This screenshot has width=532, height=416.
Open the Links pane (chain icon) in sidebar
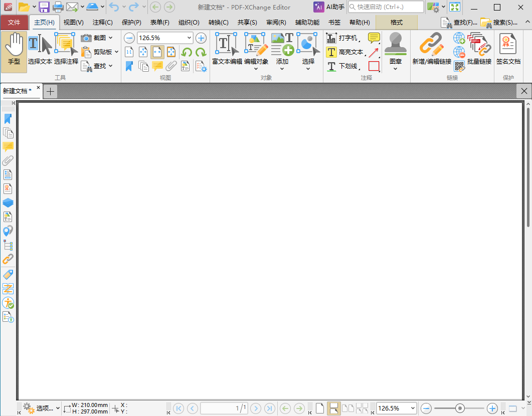click(8, 259)
